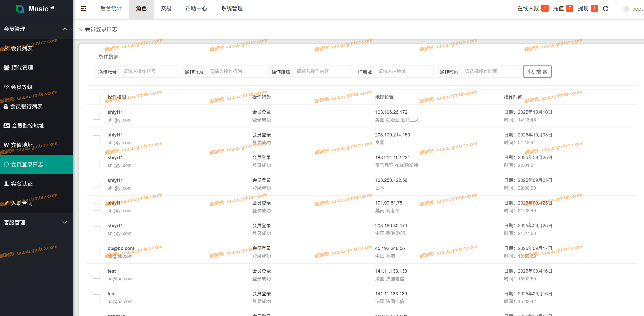Check the bb@bb.com login row checkbox
This screenshot has height=316, width=644.
(96, 252)
